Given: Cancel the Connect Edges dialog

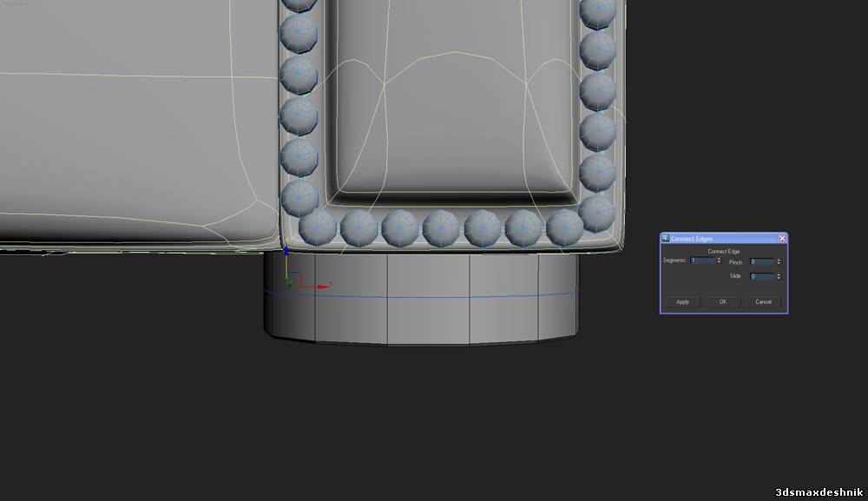Looking at the screenshot, I should pos(763,301).
